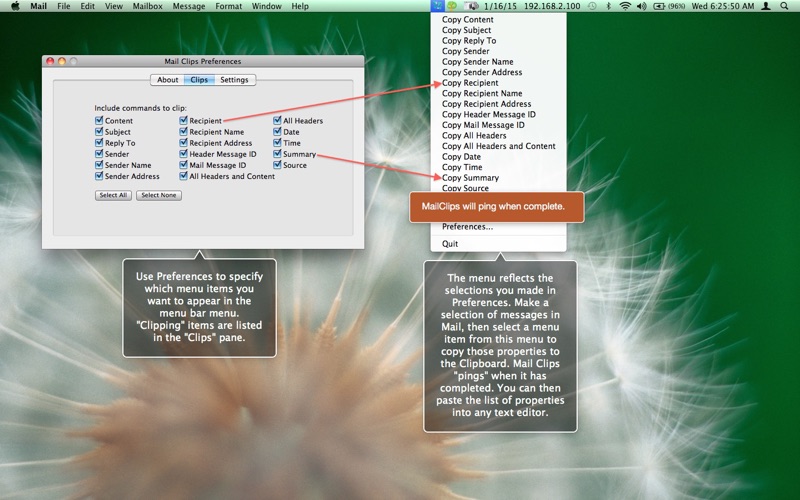Open Spotlight search magnifier
Viewport: 800px width, 500px height.
(784, 6)
